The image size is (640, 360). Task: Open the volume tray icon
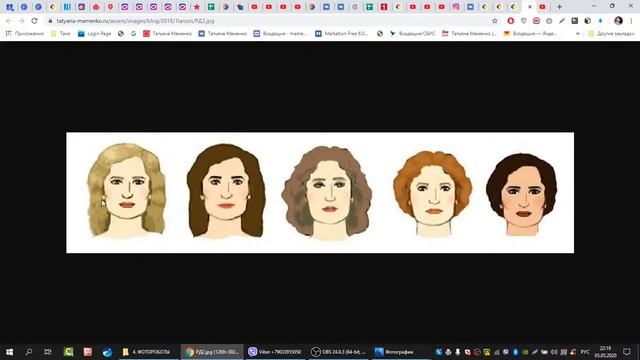554,352
